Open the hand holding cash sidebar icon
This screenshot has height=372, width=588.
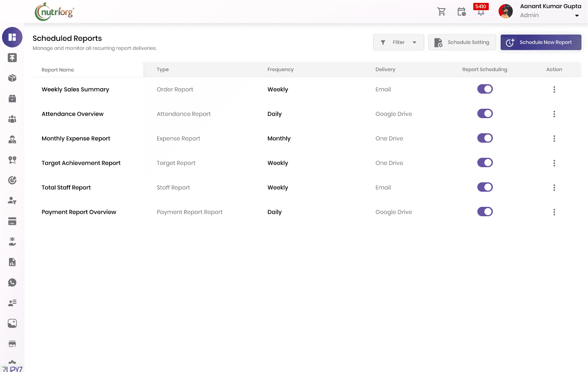coord(12,242)
